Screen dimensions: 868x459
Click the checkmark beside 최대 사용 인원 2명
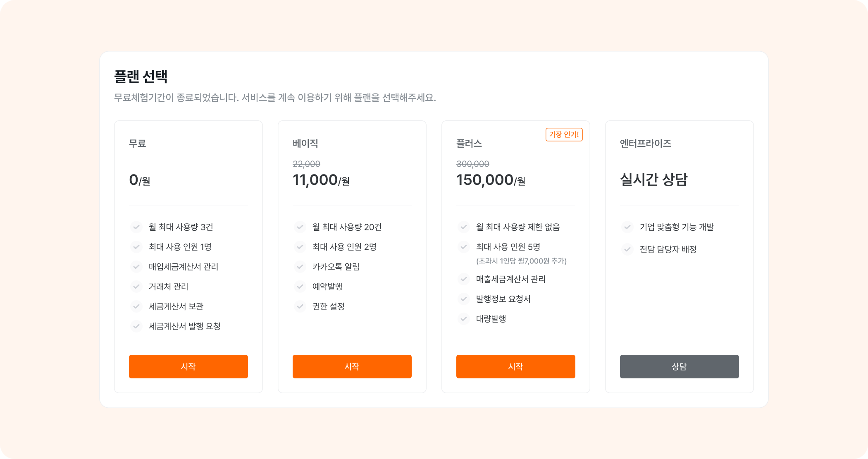[x=300, y=247]
